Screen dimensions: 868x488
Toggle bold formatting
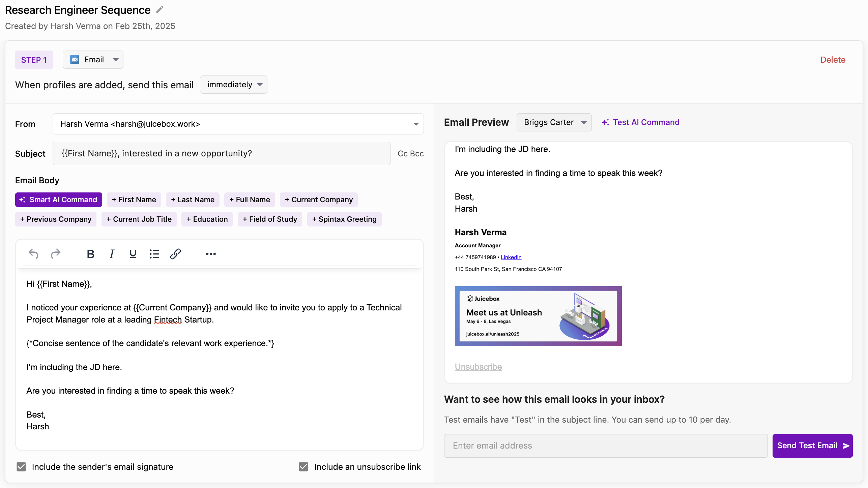(90, 254)
